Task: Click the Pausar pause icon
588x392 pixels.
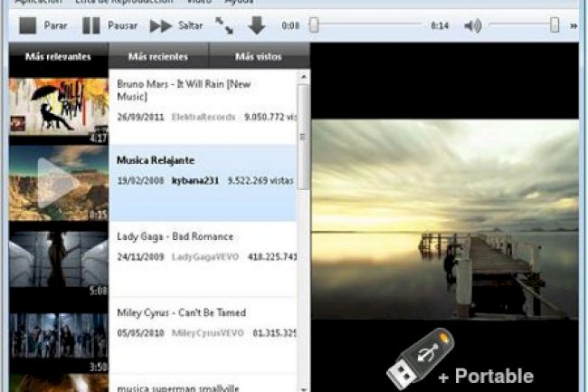Action: pyautogui.click(x=91, y=25)
